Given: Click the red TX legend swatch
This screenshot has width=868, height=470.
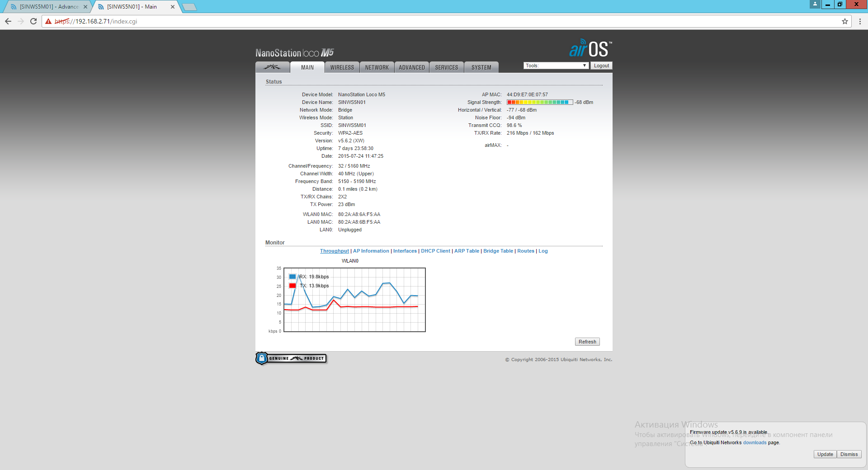Looking at the screenshot, I should [x=292, y=286].
